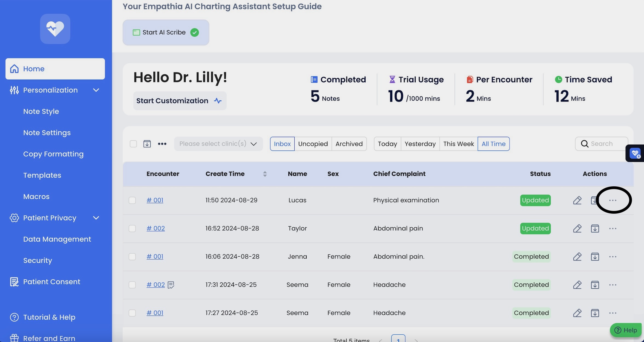Screen dimensions: 644x342
Task: Click the Start Customization button
Action: 180,101
